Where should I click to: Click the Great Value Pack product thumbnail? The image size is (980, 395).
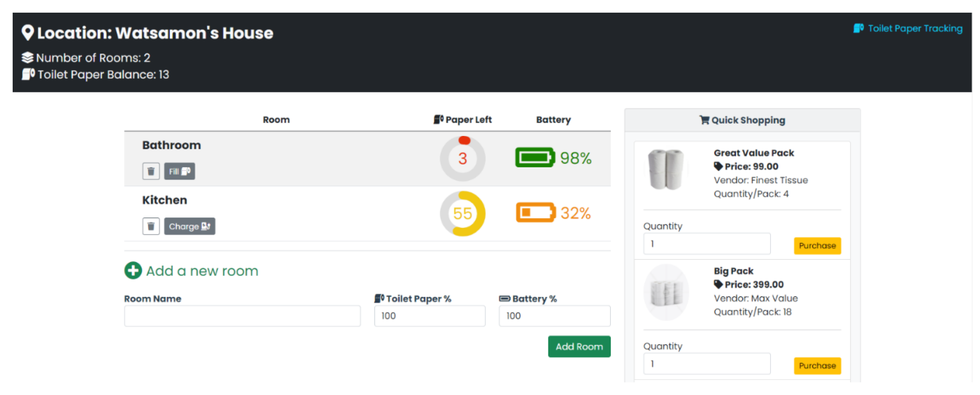[x=666, y=170]
